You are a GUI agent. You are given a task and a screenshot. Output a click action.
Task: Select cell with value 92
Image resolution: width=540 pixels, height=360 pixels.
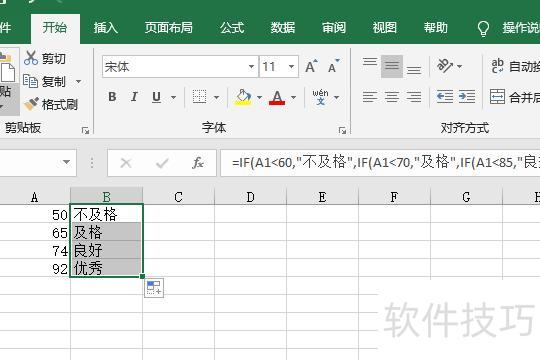(34, 268)
